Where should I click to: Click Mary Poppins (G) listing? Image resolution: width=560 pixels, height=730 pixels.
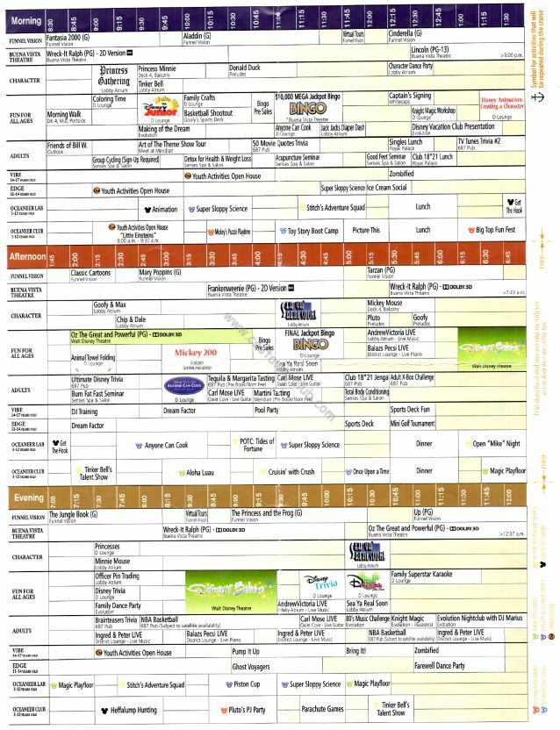click(160, 272)
